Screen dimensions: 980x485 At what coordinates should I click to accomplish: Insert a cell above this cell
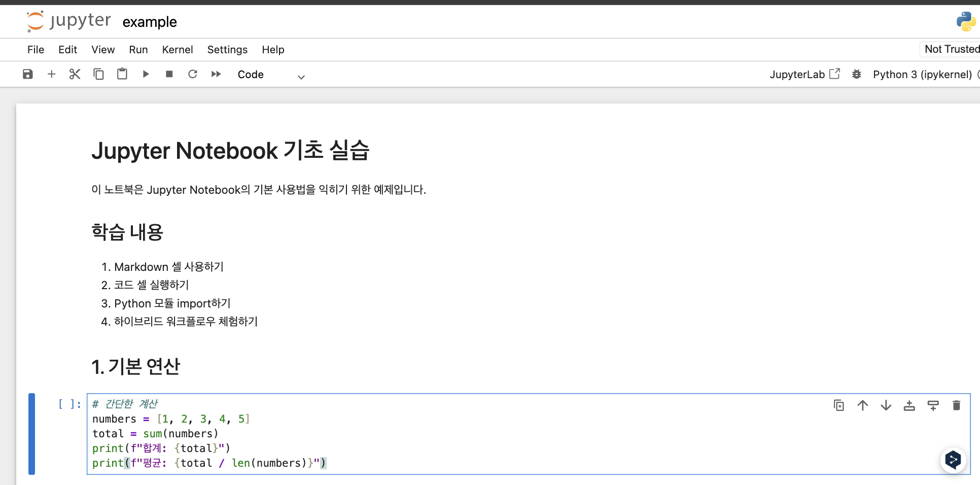tap(909, 405)
